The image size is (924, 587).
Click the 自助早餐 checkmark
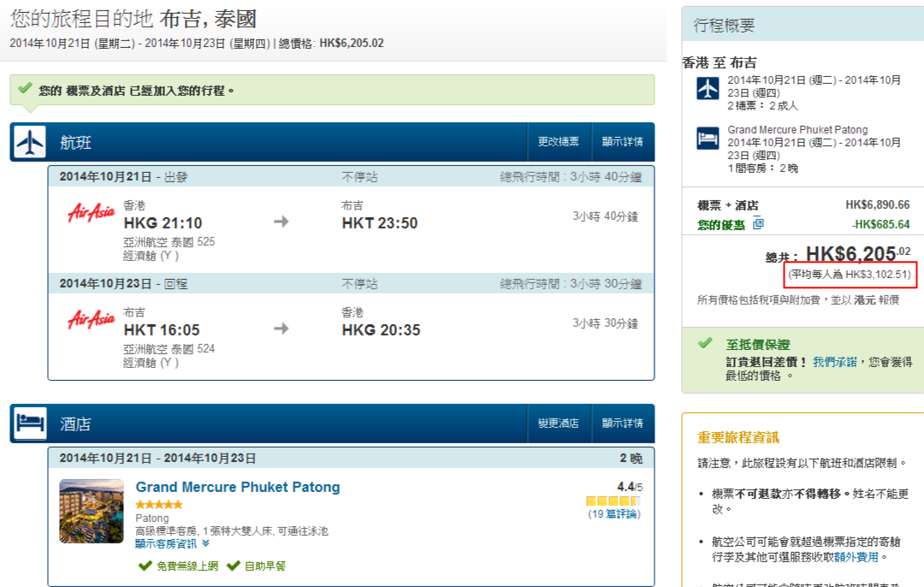(233, 566)
